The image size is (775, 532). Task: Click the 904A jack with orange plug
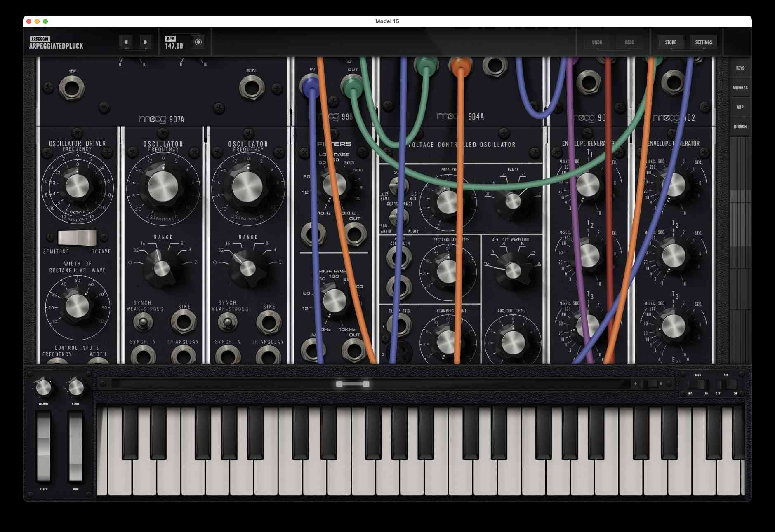[460, 66]
